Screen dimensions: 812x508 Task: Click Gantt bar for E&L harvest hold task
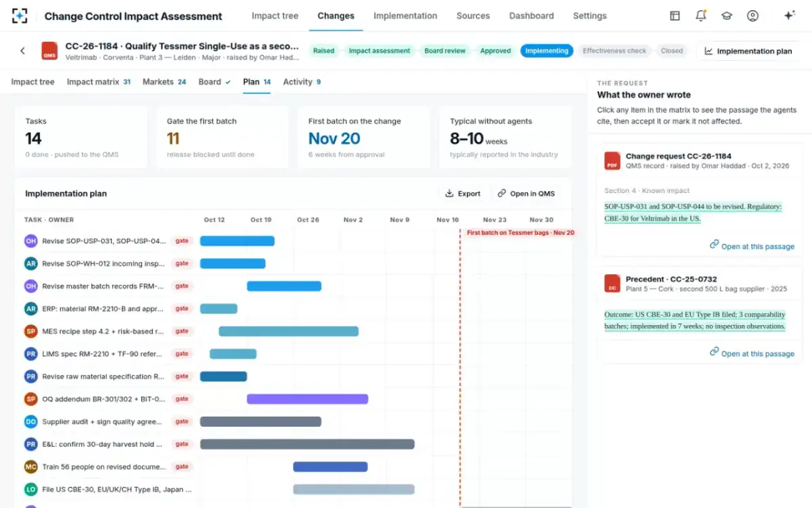point(307,444)
